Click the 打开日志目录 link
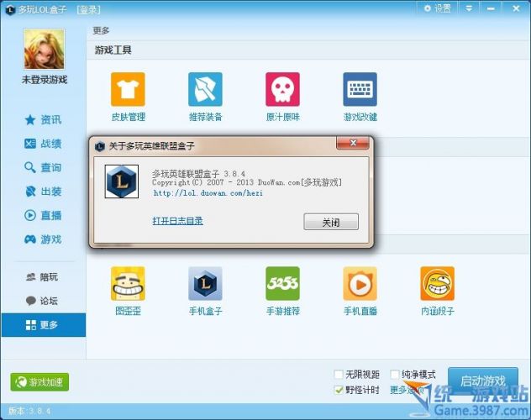 [177, 221]
